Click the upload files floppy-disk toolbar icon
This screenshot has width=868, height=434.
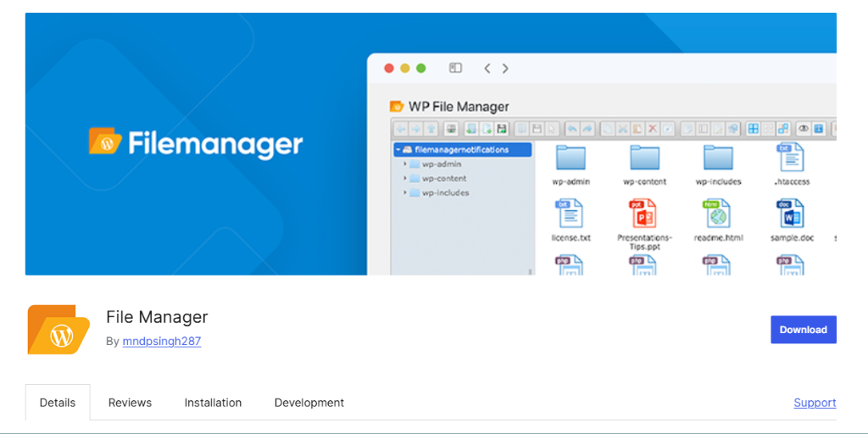point(502,129)
